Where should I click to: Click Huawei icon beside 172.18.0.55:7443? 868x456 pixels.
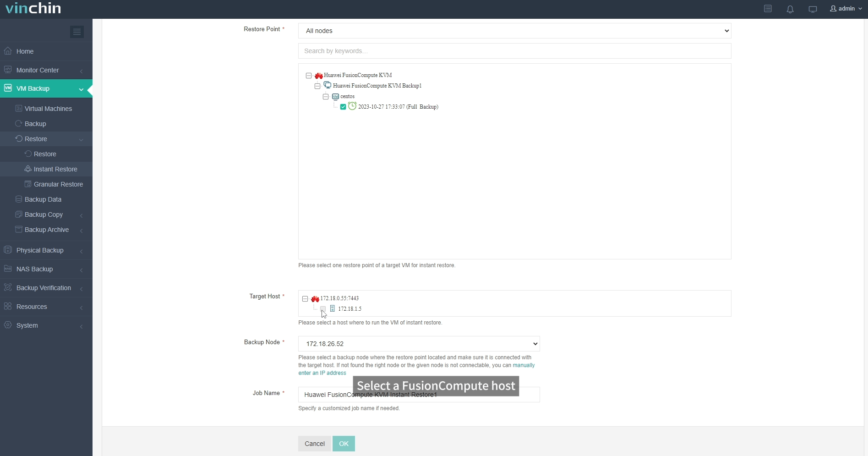(x=315, y=299)
